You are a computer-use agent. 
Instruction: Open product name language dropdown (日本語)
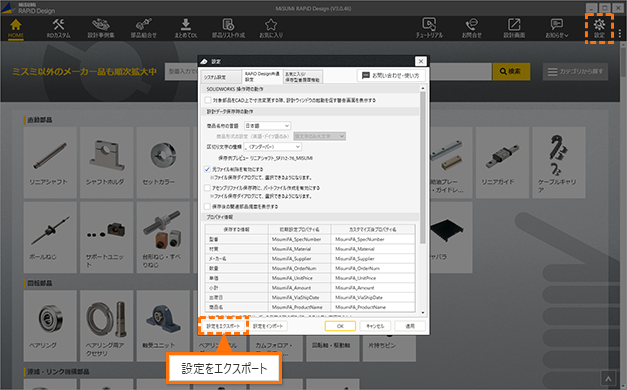[x=267, y=126]
